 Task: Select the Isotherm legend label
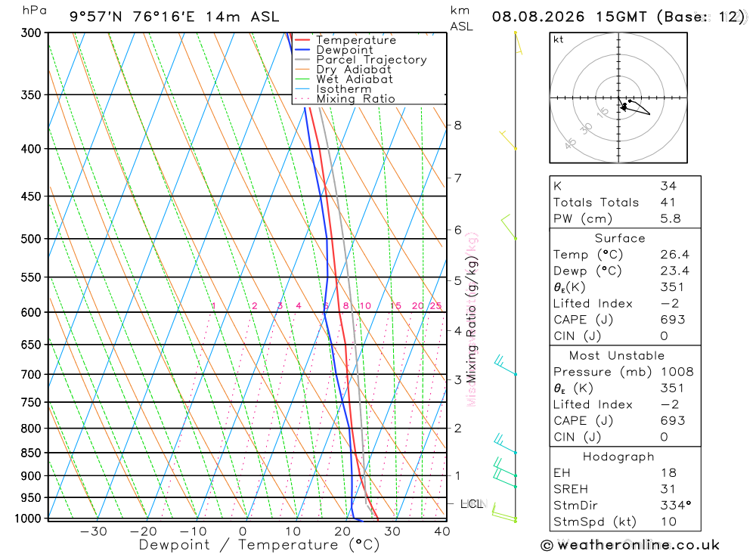344,89
